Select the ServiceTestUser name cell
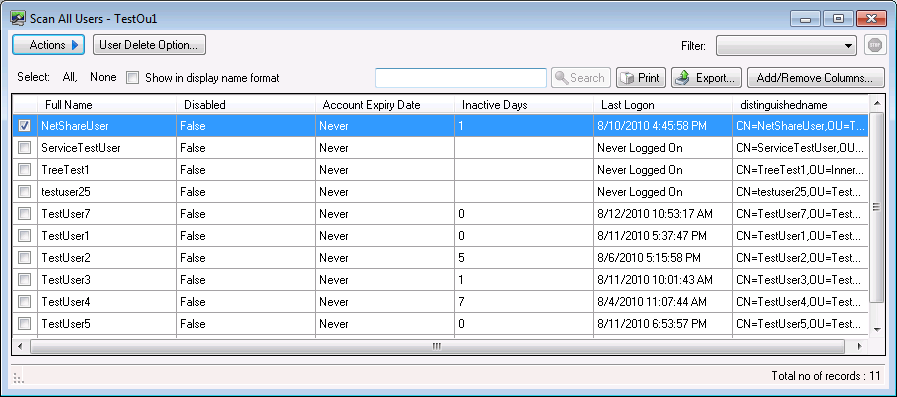Viewport: 897px width, 397px height. 107,148
